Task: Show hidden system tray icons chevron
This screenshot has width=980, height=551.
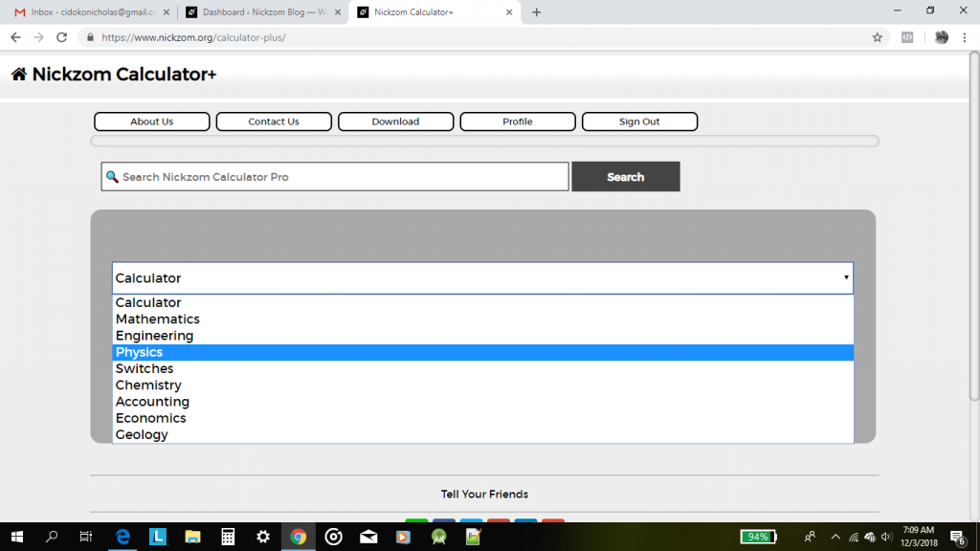Action: pyautogui.click(x=835, y=537)
